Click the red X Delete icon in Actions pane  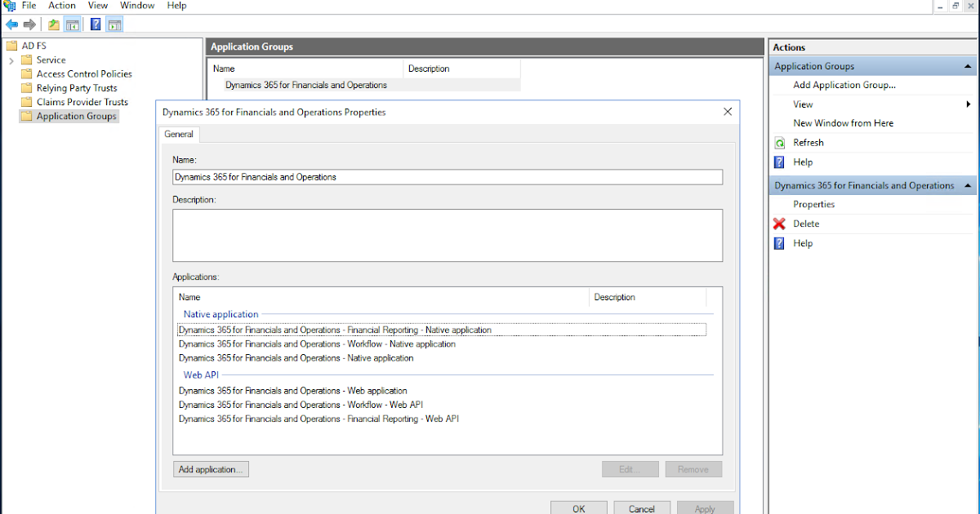click(778, 224)
